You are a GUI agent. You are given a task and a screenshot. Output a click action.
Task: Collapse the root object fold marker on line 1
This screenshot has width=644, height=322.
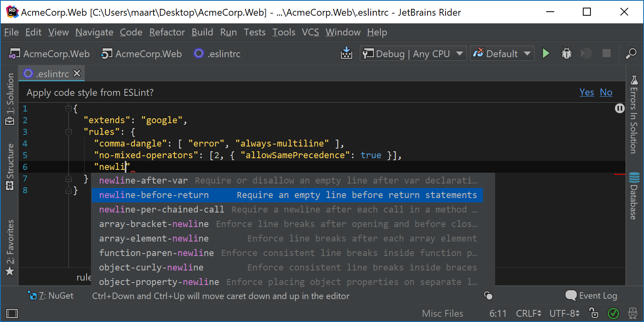pos(68,108)
